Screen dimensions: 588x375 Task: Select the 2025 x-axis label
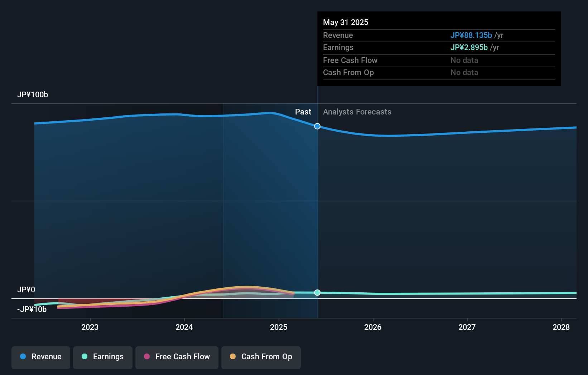279,327
